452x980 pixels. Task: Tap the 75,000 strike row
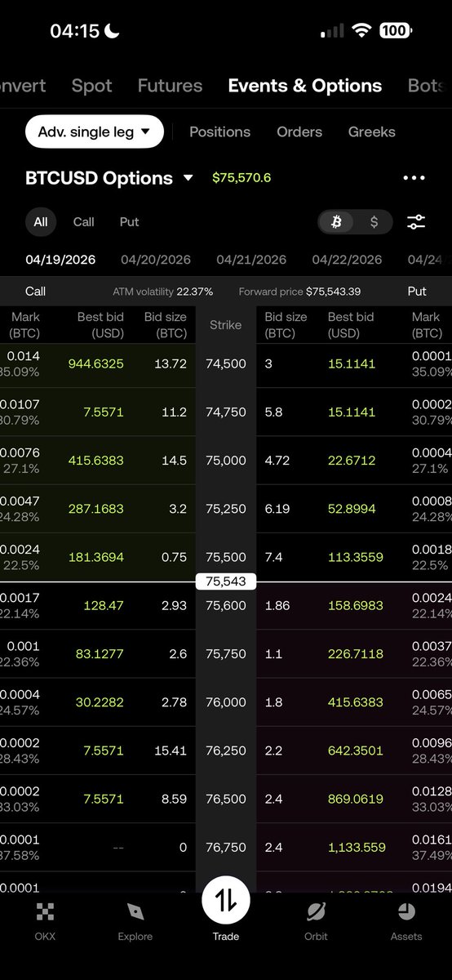[226, 460]
